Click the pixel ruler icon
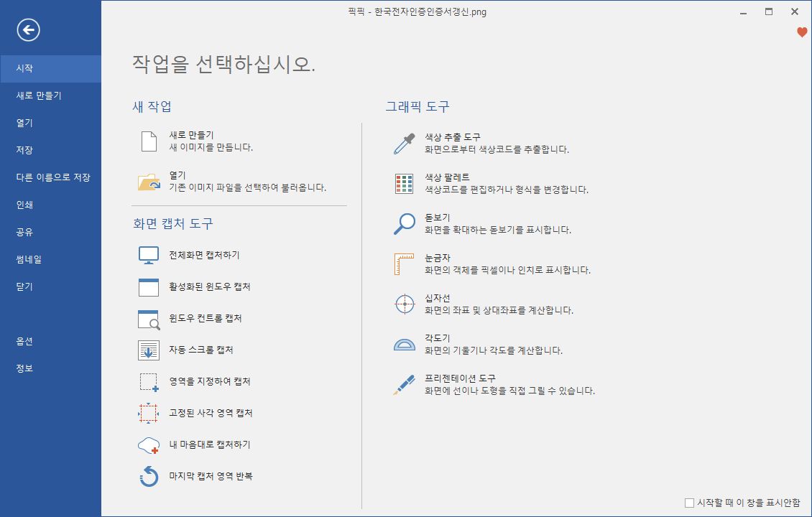Image resolution: width=812 pixels, height=517 pixels. (x=404, y=264)
